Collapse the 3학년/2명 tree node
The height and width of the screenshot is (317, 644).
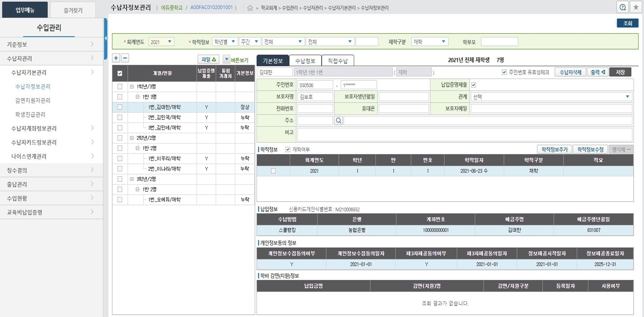click(x=132, y=179)
